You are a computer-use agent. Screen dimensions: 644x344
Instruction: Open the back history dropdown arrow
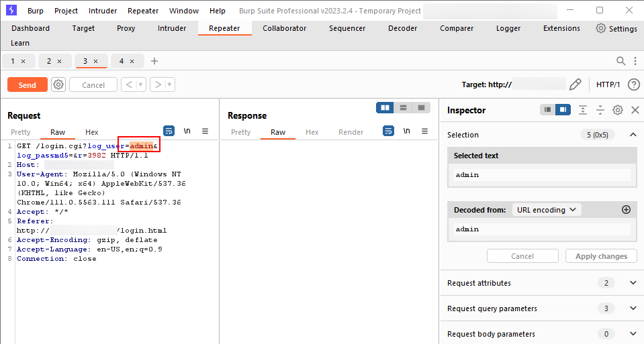[140, 84]
